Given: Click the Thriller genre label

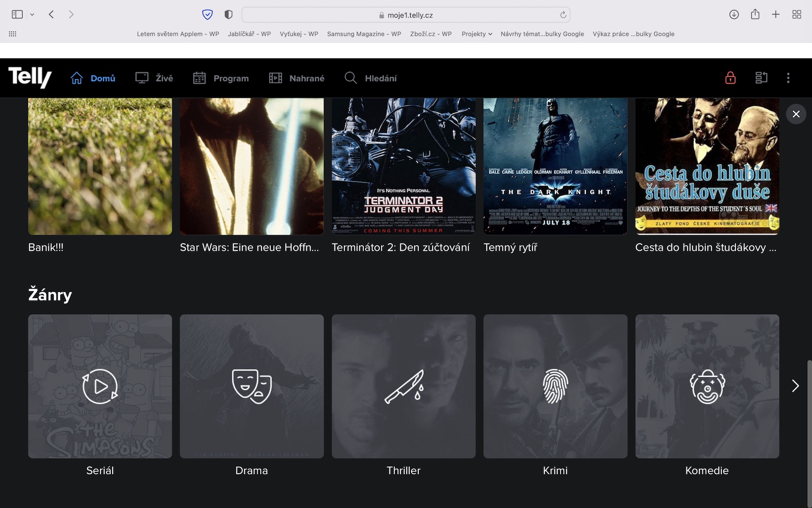Looking at the screenshot, I should [x=404, y=470].
